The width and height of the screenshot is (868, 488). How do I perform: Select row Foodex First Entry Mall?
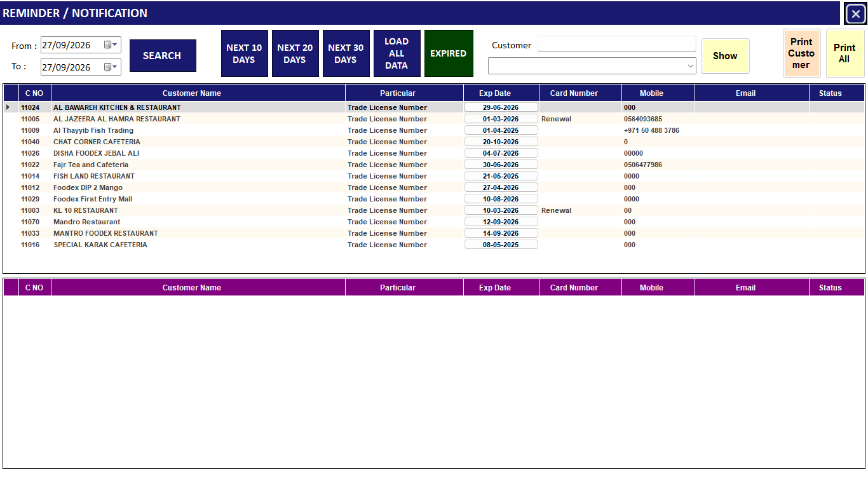[x=434, y=199]
